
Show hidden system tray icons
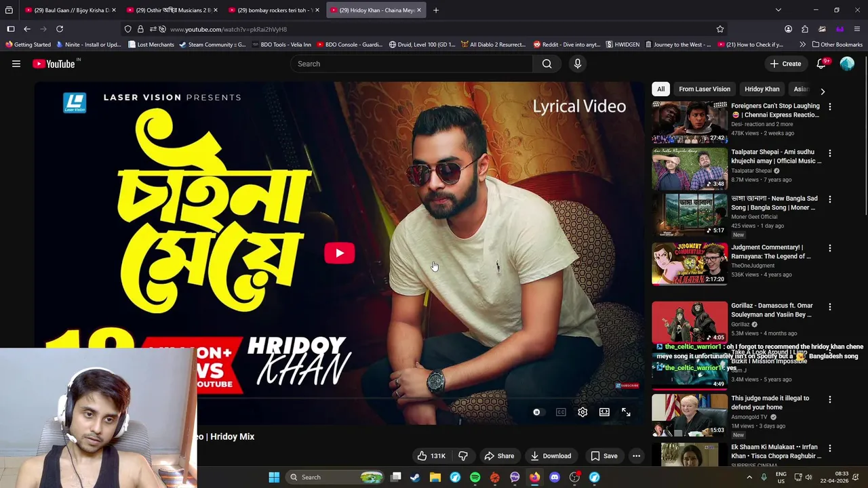click(x=749, y=477)
